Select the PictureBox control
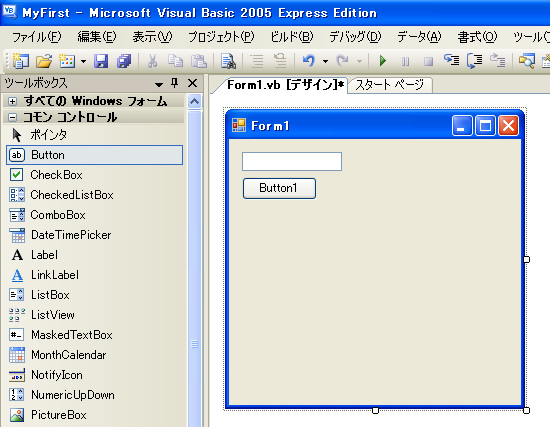This screenshot has width=551, height=429. point(94,415)
